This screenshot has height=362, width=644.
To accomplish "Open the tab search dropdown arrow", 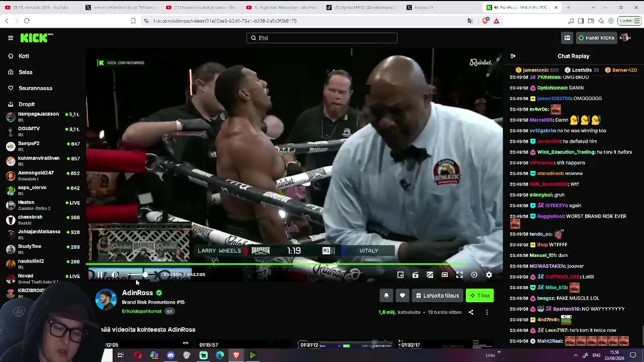I will click(x=593, y=8).
